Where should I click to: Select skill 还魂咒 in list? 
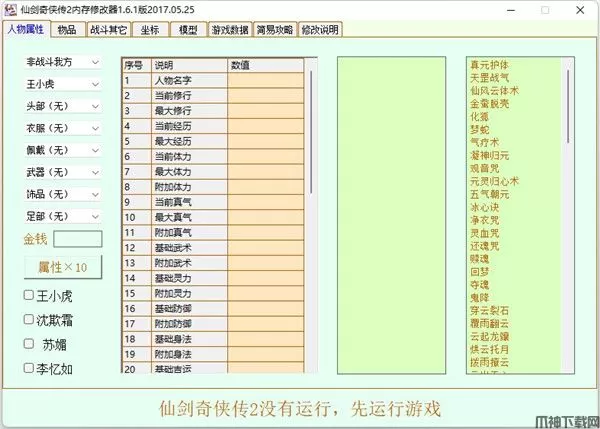tap(484, 246)
